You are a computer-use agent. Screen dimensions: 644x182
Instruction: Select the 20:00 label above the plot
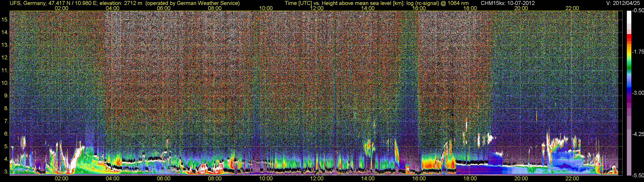(x=521, y=8)
